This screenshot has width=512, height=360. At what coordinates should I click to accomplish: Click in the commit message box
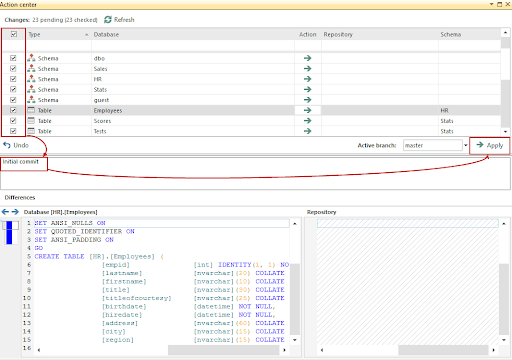256,173
